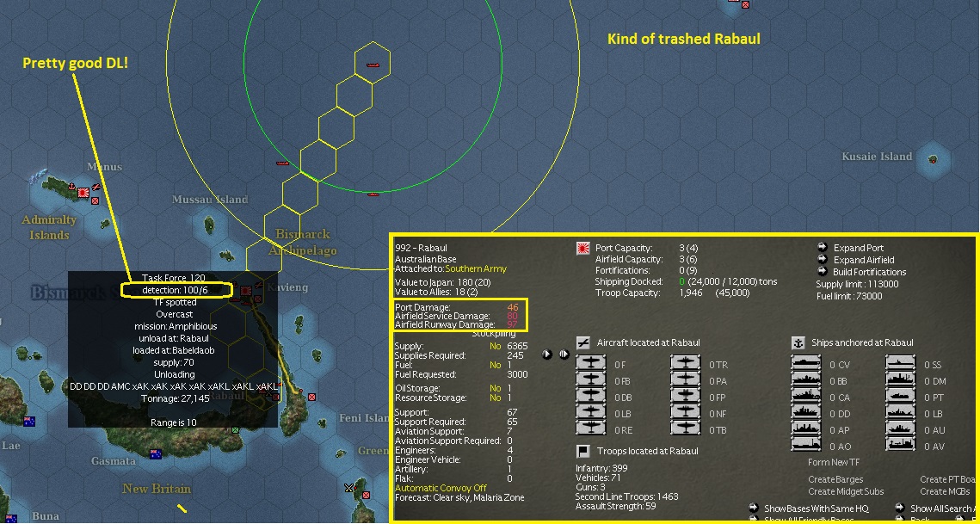Click the red square marker near Feni Island
The image size is (980, 524).
click(x=311, y=397)
